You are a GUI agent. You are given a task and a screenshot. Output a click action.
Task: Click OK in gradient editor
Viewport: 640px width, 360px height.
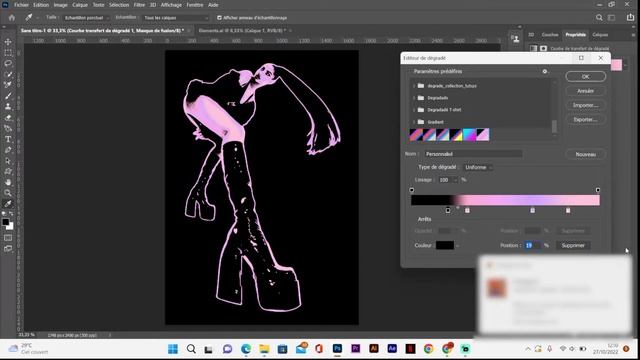[585, 76]
